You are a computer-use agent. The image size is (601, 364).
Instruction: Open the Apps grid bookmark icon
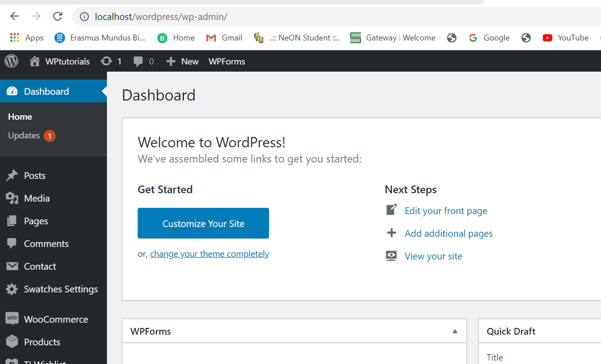(x=15, y=38)
